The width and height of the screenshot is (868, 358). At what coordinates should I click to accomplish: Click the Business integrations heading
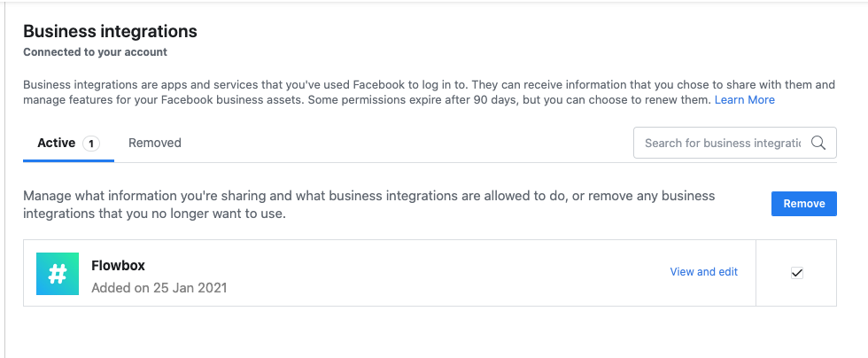(110, 32)
